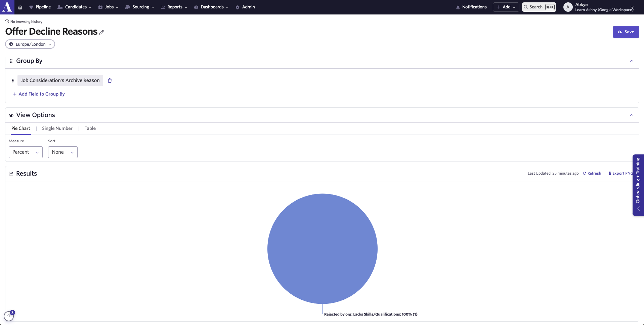The height and width of the screenshot is (325, 644).
Task: Open the Sourcing menu
Action: [139, 7]
